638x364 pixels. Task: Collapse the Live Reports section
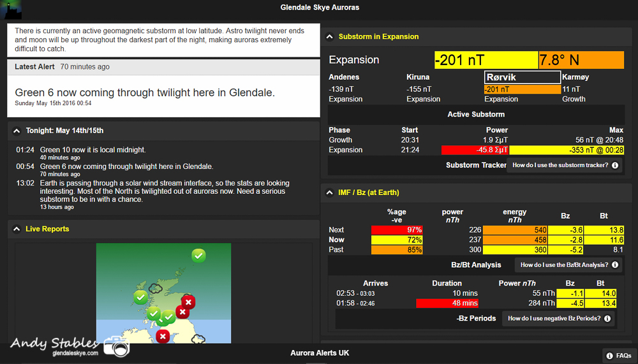pyautogui.click(x=17, y=229)
